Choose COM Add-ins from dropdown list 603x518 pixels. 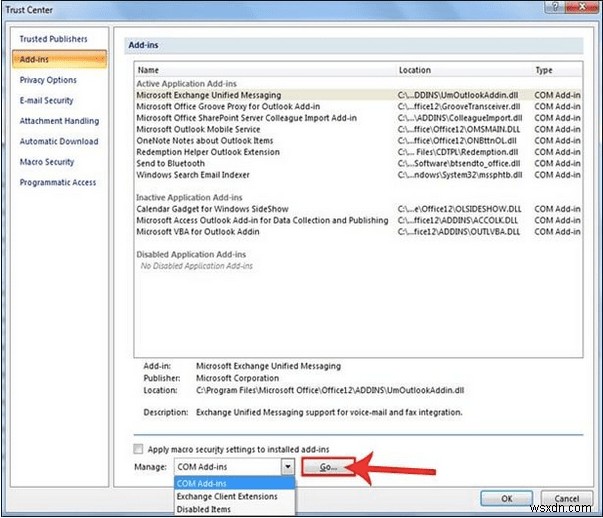[235, 483]
